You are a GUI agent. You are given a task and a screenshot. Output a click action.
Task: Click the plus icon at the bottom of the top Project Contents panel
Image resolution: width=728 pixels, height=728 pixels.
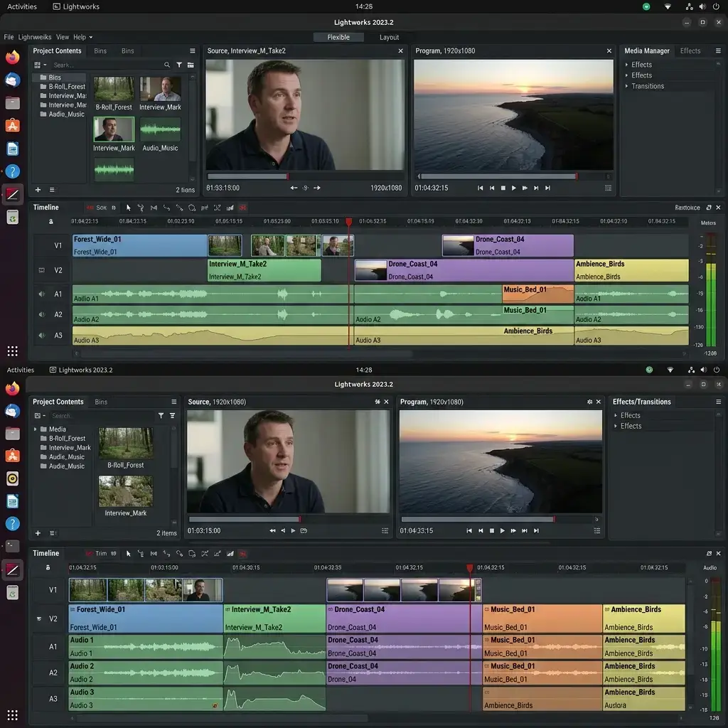(38, 189)
